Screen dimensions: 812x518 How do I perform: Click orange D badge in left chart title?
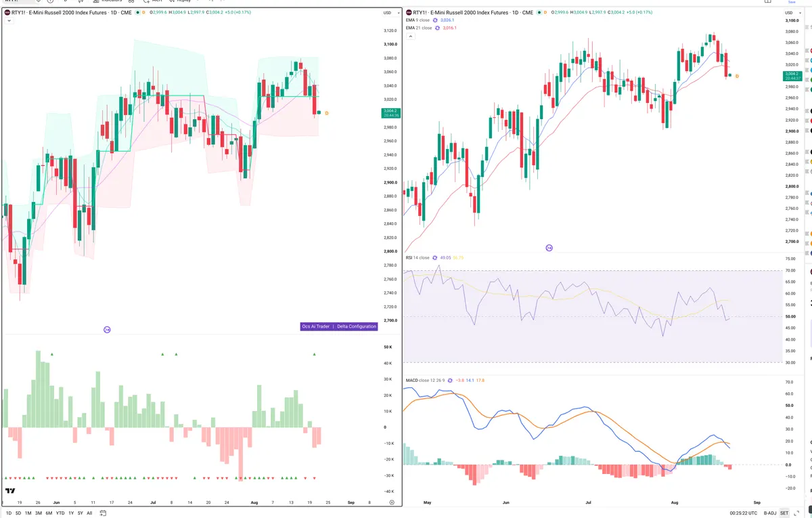tap(144, 12)
